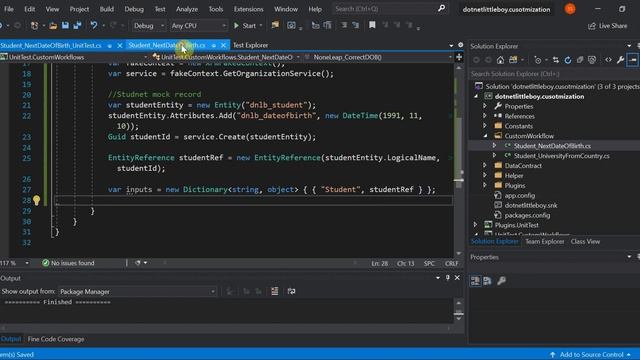Screen dimensions: 640x360
Task: Click Switch Views icon in Solution Explorer
Action: click(x=513, y=60)
